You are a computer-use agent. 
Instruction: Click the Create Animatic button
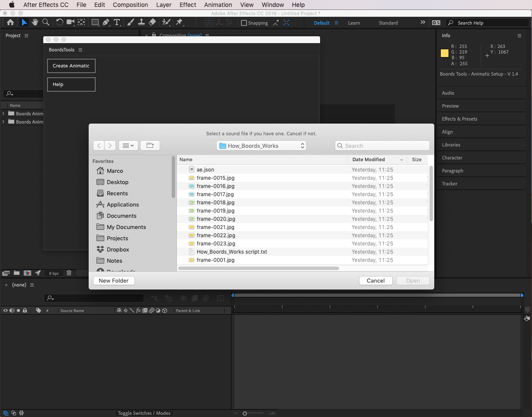pos(71,66)
